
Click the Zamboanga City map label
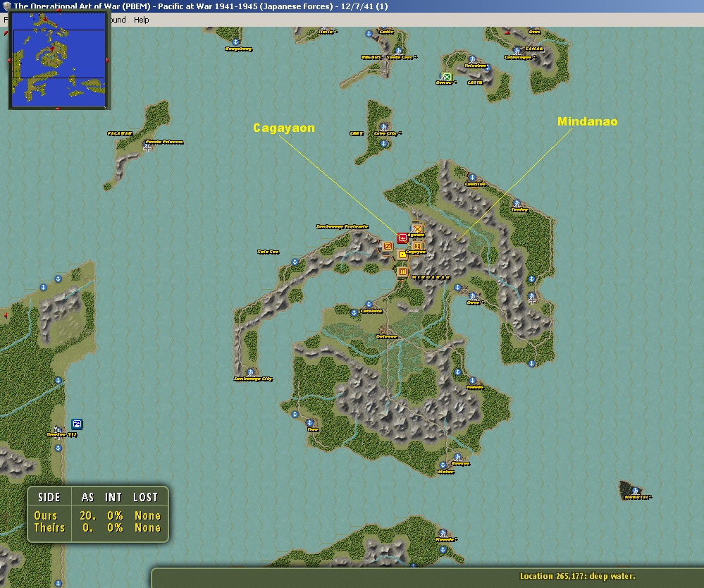pyautogui.click(x=253, y=379)
